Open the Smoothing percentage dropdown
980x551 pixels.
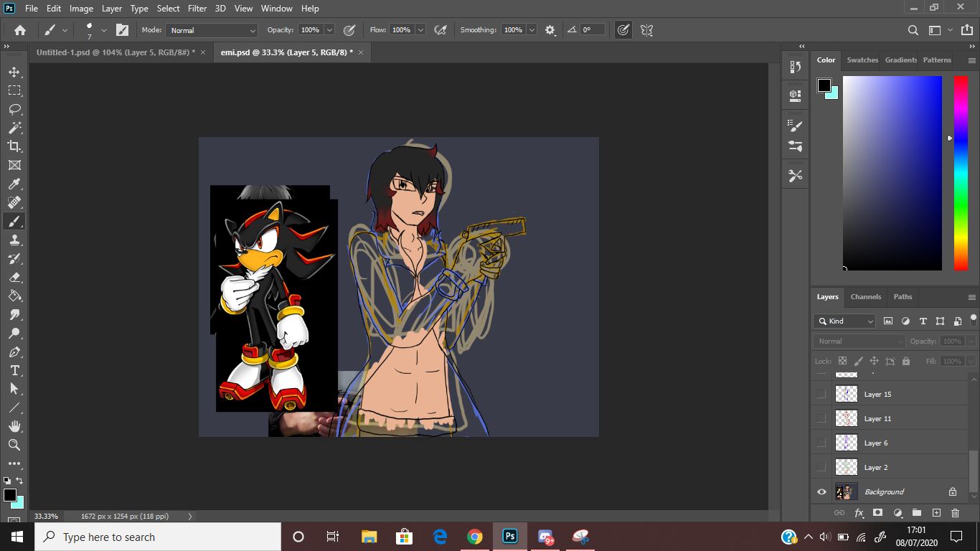[532, 30]
